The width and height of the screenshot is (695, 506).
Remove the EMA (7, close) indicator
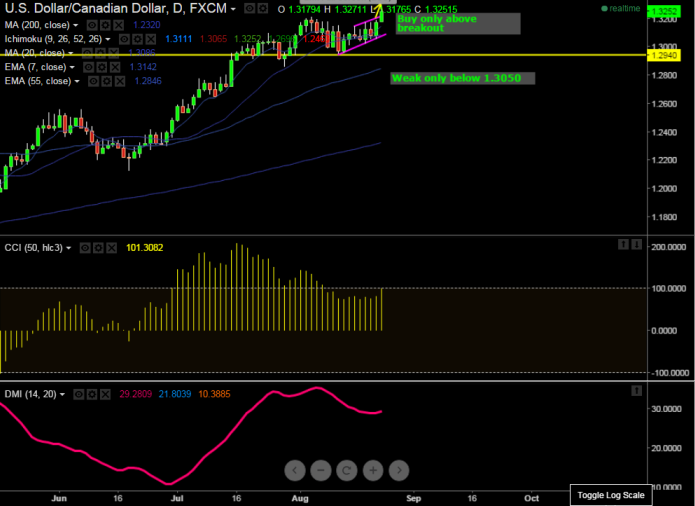click(x=115, y=67)
